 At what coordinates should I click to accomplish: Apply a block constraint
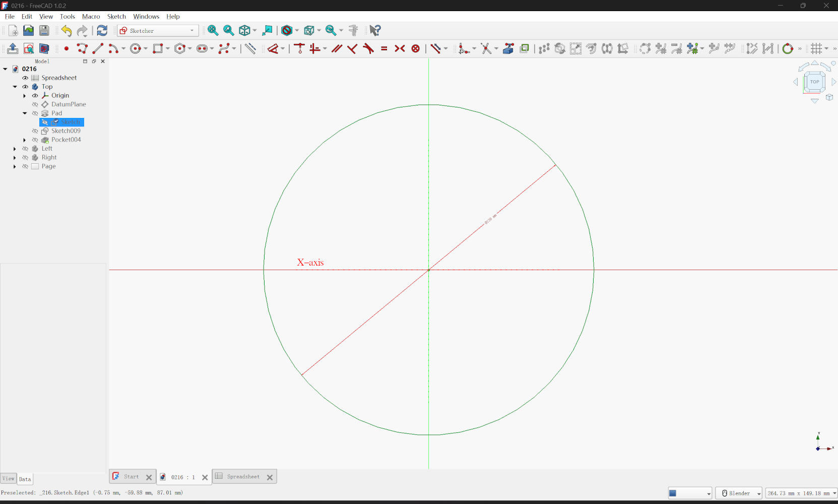416,49
